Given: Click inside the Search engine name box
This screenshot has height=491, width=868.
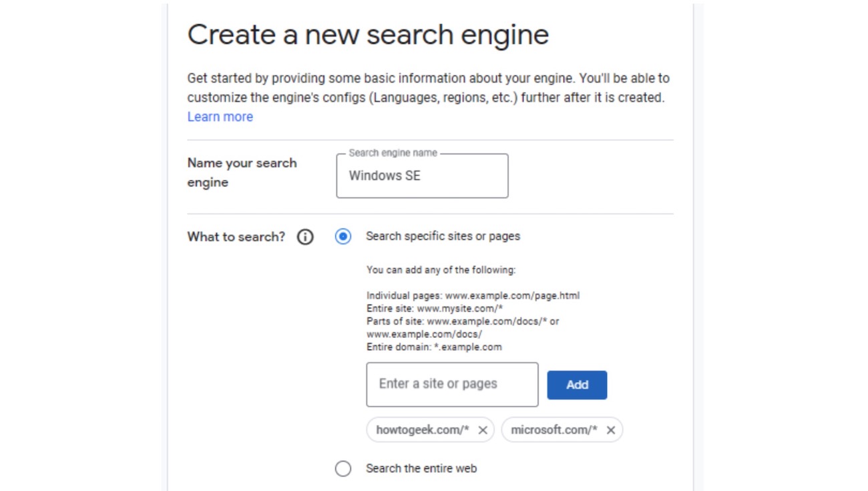Looking at the screenshot, I should (422, 176).
